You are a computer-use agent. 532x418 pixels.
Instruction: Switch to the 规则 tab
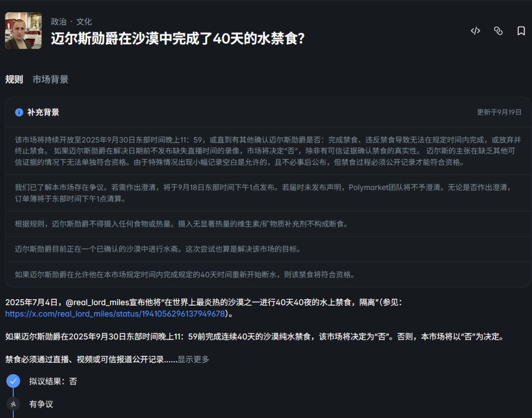(14, 79)
